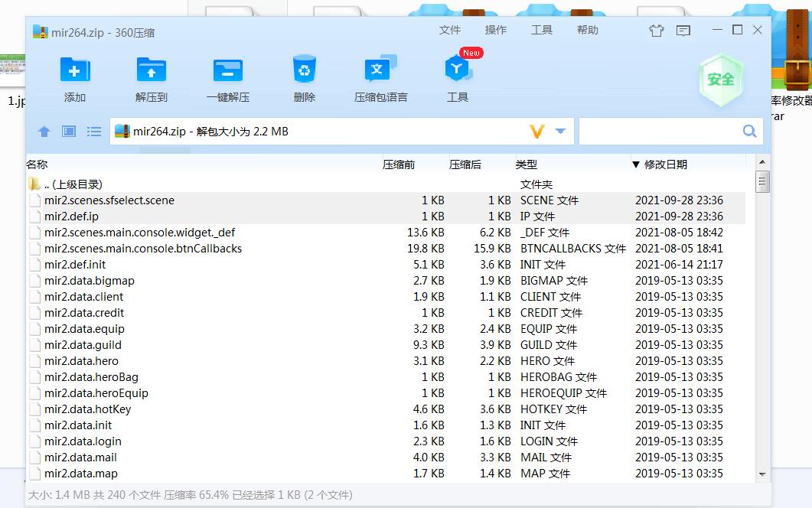Open the 工具 toolbox icon with New badge
This screenshot has height=508, width=812.
click(458, 70)
